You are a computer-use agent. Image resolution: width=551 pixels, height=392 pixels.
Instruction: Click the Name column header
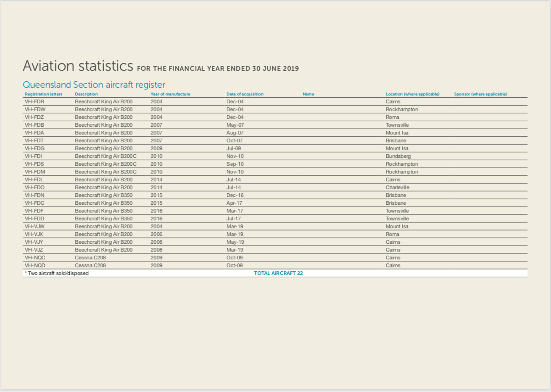[308, 94]
